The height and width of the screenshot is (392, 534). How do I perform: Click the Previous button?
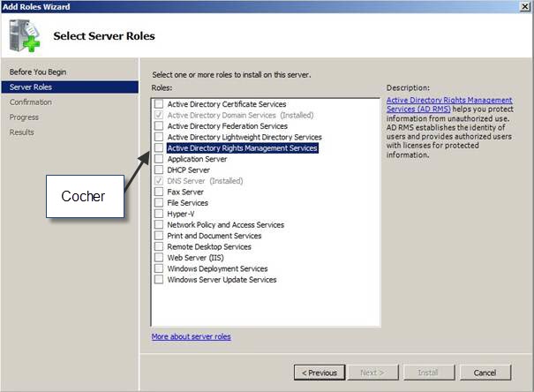(x=319, y=373)
